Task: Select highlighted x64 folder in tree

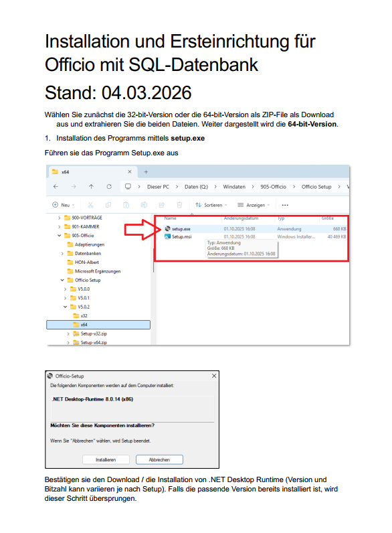Action: (98, 325)
